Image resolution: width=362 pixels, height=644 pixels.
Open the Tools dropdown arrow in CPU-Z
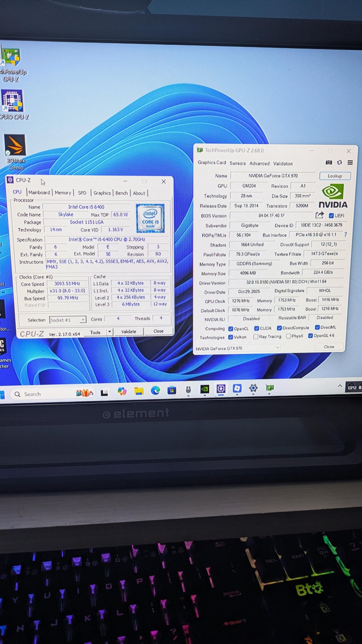coord(110,332)
